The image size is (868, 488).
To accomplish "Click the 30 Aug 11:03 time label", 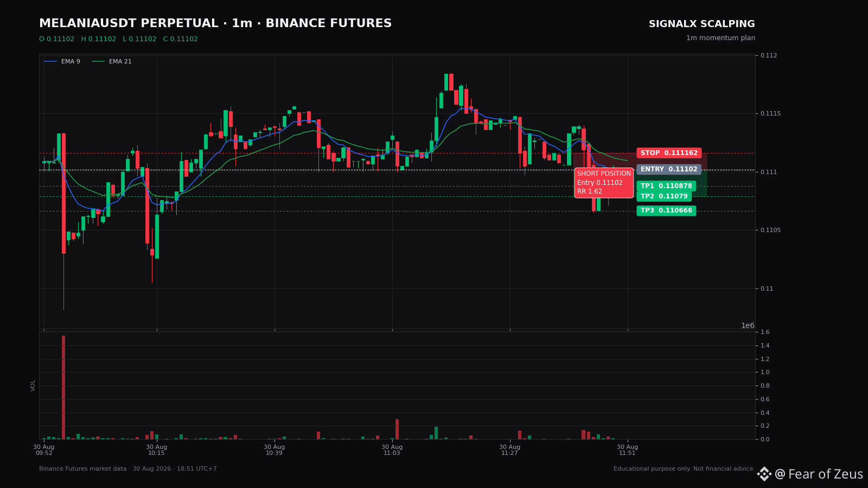I will click(x=392, y=450).
